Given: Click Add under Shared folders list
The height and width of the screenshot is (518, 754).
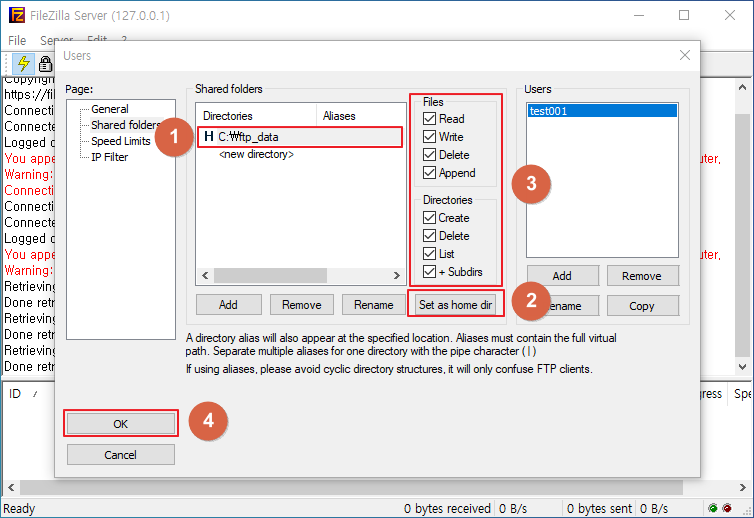Looking at the screenshot, I should tap(228, 305).
